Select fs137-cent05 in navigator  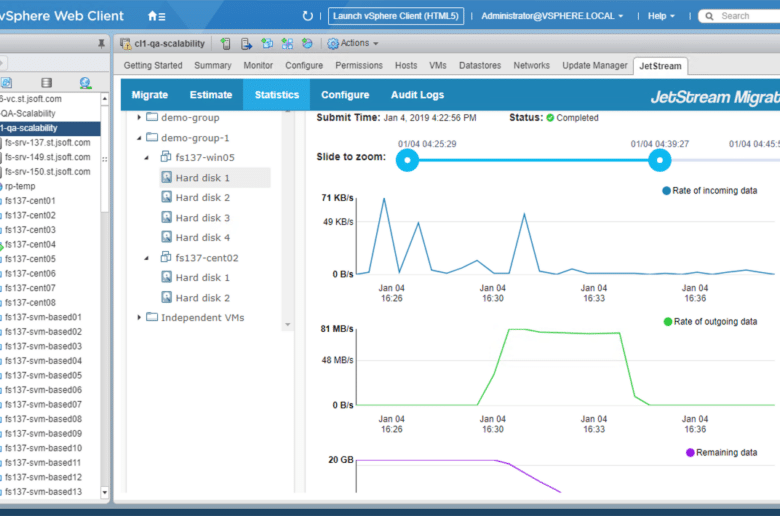point(30,259)
